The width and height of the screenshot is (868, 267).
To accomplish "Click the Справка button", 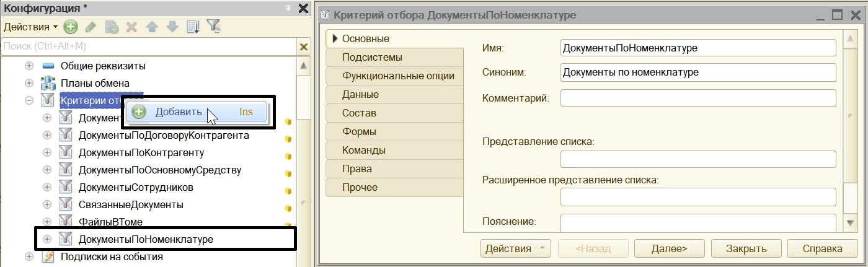I will click(823, 249).
